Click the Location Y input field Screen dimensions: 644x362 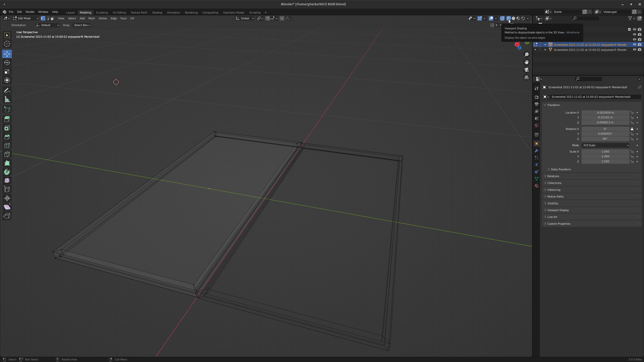(605, 117)
